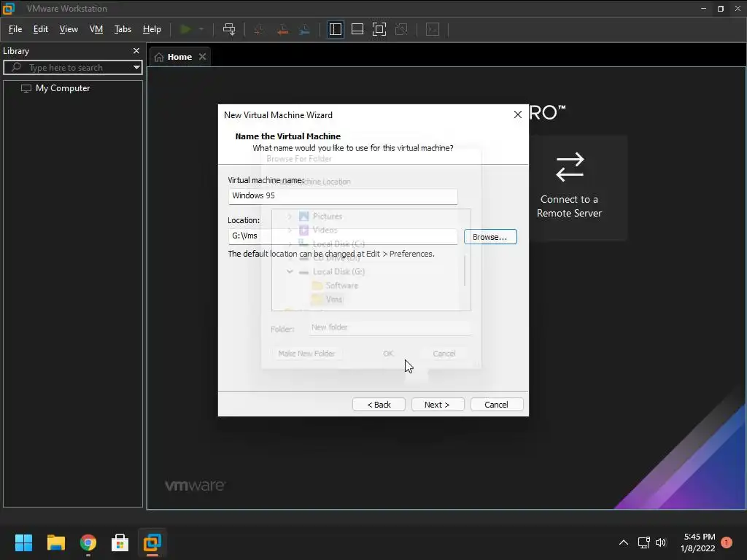Screen dimensions: 747x560
Task: Click the volume speaker tray icon
Action: 661,542
